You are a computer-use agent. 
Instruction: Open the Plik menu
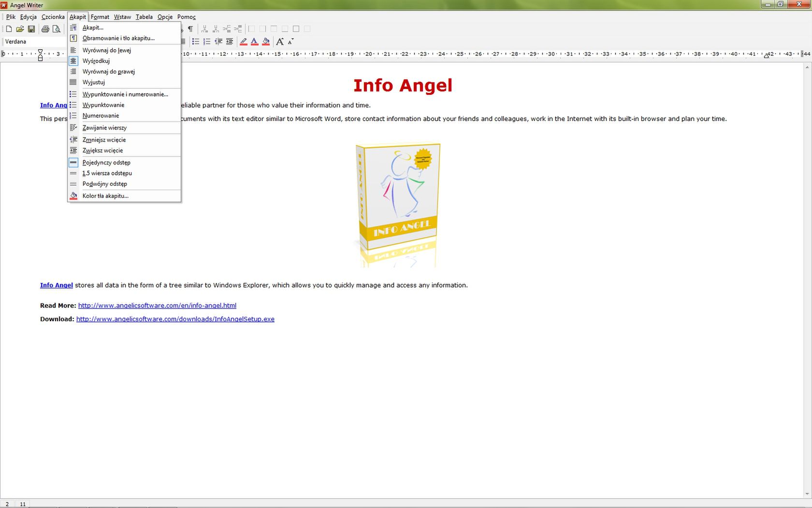(11, 17)
